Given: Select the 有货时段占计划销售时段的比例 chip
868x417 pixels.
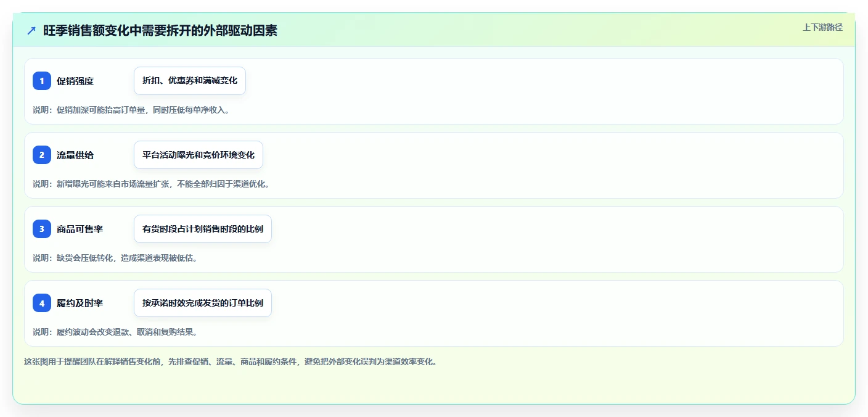Looking at the screenshot, I should point(203,229).
